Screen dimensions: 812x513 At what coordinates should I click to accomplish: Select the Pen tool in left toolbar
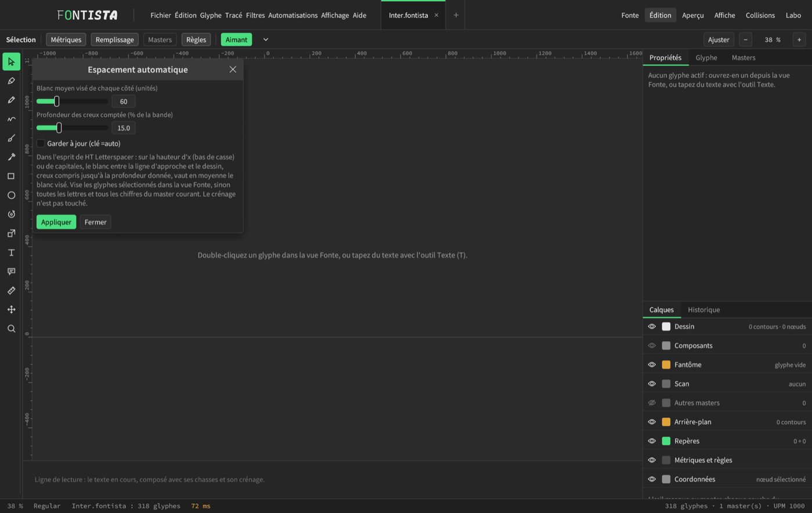[x=11, y=81]
